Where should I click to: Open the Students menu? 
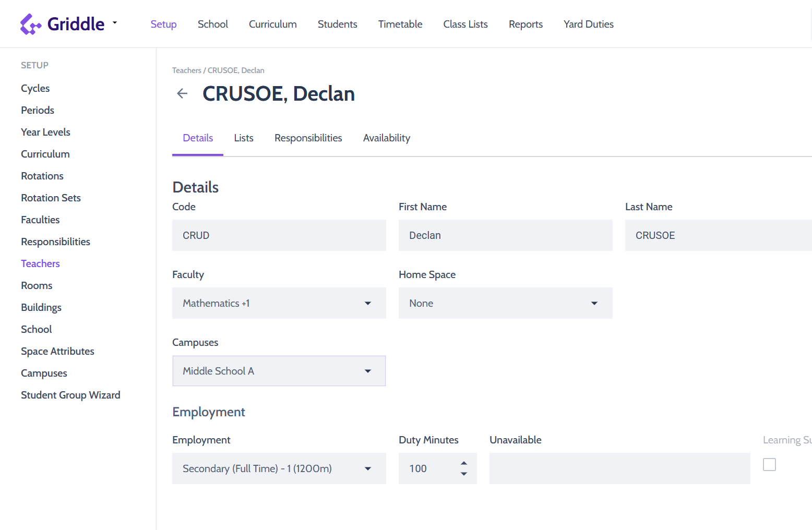pyautogui.click(x=338, y=24)
